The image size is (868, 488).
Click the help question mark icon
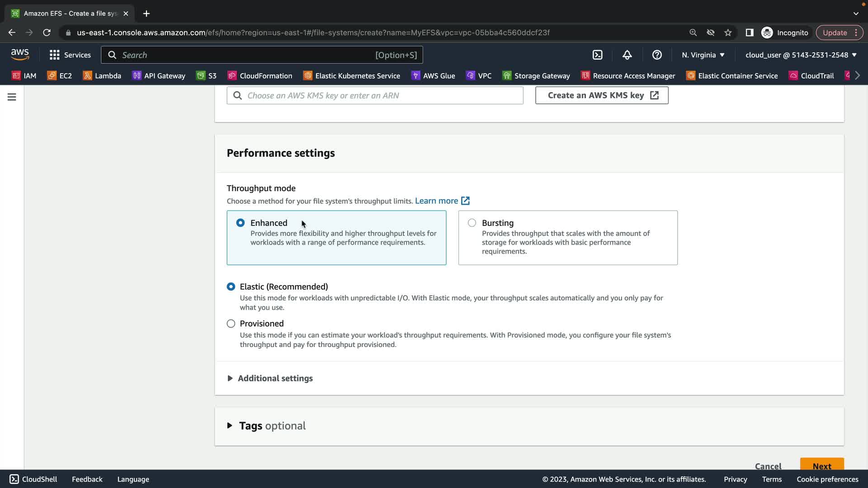pyautogui.click(x=657, y=55)
